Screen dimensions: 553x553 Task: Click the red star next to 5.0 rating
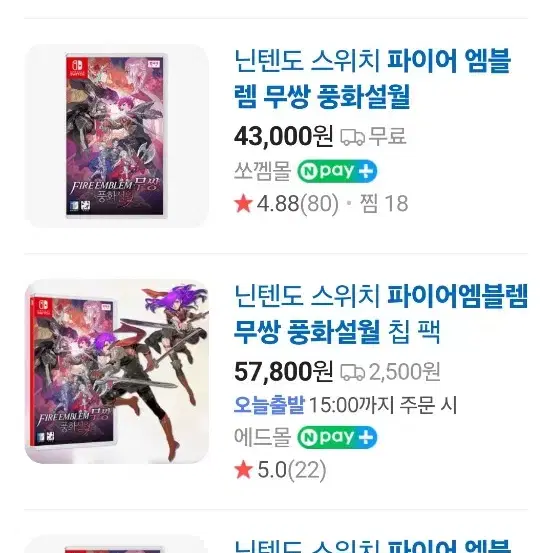tap(243, 470)
